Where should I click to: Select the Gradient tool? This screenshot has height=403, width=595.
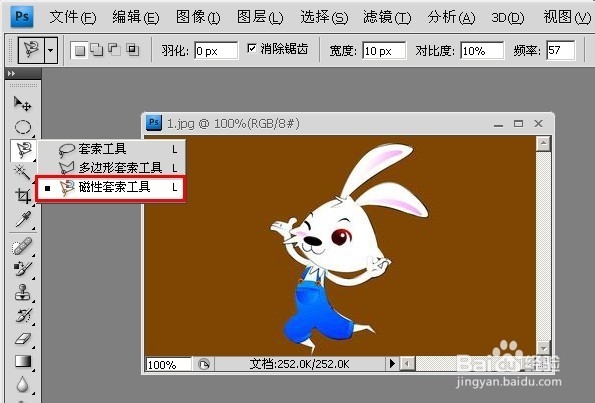(22, 361)
